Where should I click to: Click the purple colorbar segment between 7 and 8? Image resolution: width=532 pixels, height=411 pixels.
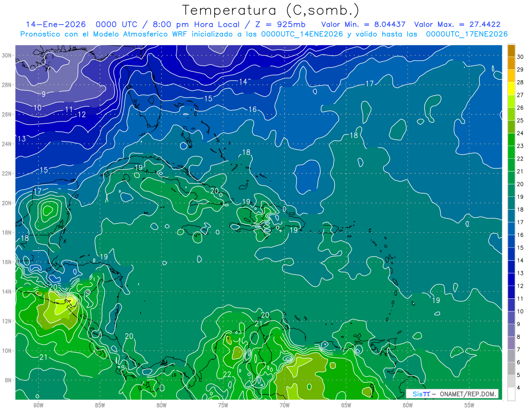(x=511, y=343)
